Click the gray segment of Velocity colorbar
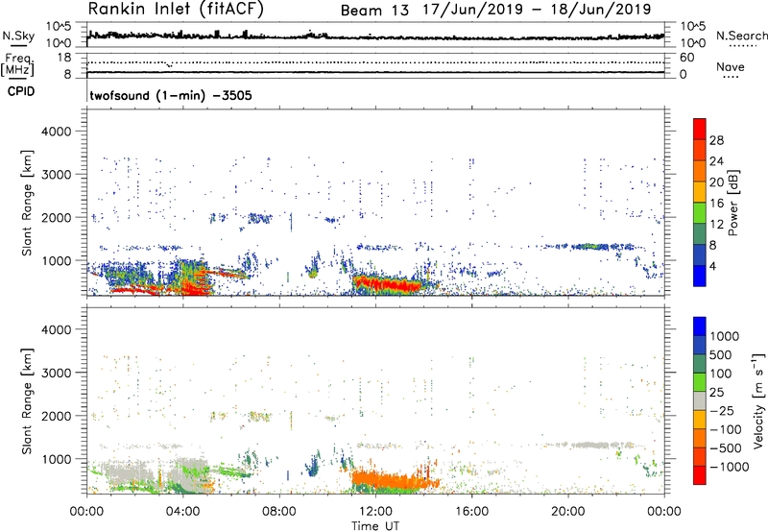The height and width of the screenshot is (532, 768). (700, 400)
